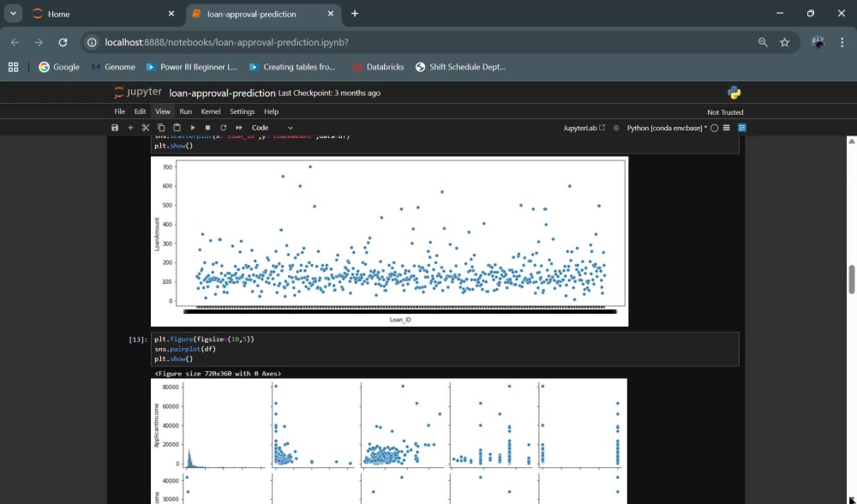Image resolution: width=857 pixels, height=504 pixels.
Task: Insert a cell below with the plus icon
Action: pos(130,128)
